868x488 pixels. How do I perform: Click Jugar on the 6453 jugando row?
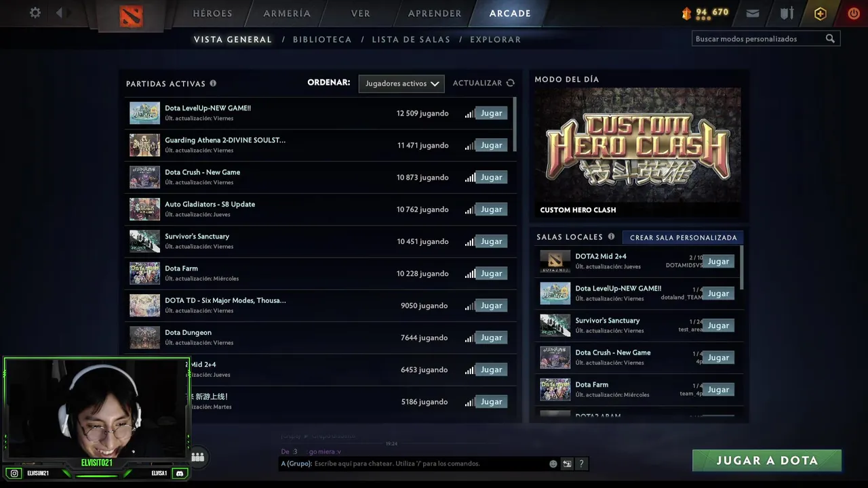coord(492,370)
